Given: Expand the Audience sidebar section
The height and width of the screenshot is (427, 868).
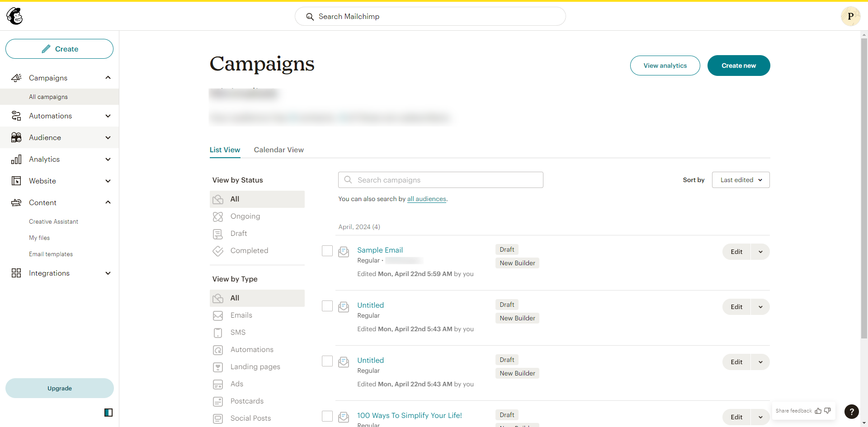Looking at the screenshot, I should tap(108, 138).
